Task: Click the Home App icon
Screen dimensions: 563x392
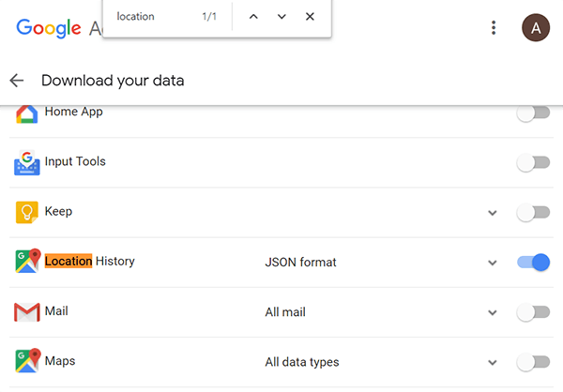Action: click(x=26, y=113)
